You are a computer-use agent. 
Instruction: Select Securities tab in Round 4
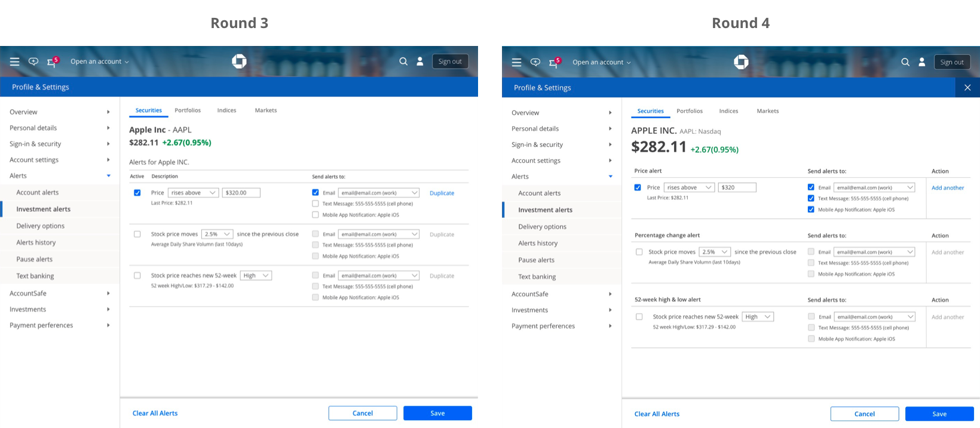(x=650, y=111)
